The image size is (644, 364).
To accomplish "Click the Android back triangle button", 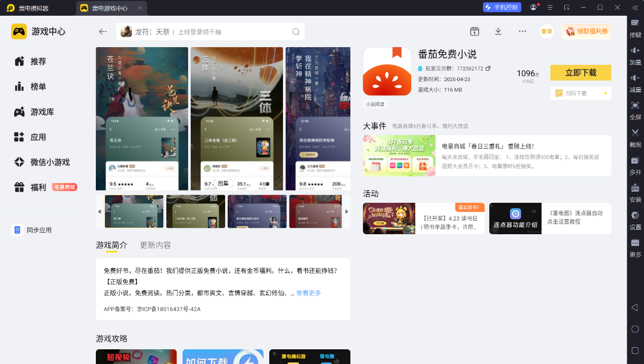I will (x=635, y=307).
